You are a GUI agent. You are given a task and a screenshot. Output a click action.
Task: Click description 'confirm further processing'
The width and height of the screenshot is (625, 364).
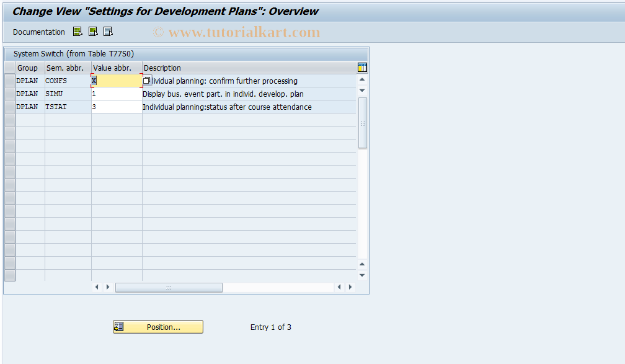(253, 81)
